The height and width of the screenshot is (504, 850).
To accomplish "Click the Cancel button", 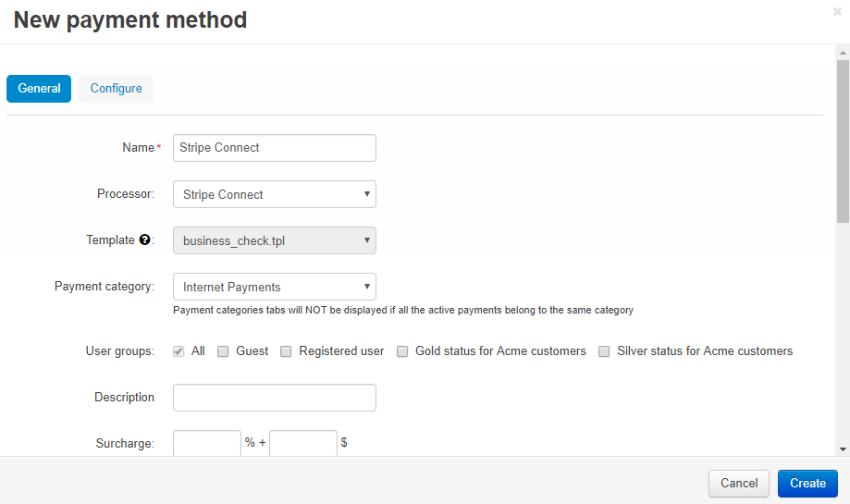I will coord(739,484).
